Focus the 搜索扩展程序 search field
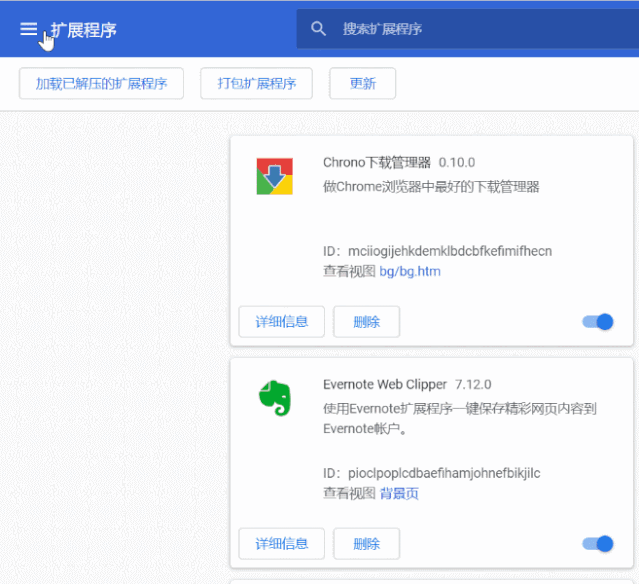Viewport: 639px width, 584px height. (x=467, y=29)
